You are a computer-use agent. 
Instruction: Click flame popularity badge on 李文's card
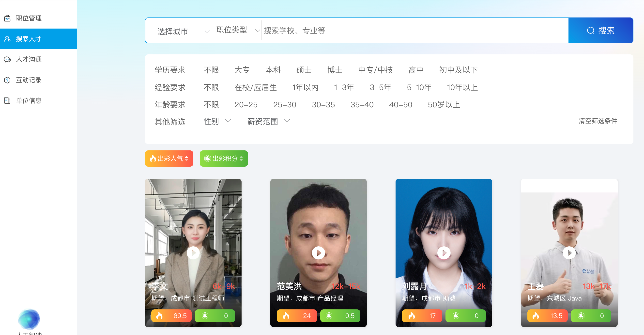click(171, 316)
